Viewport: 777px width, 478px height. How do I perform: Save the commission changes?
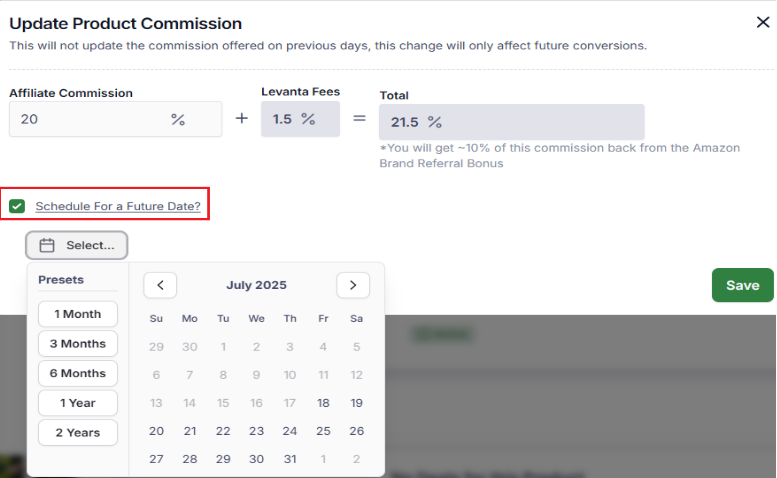click(742, 285)
